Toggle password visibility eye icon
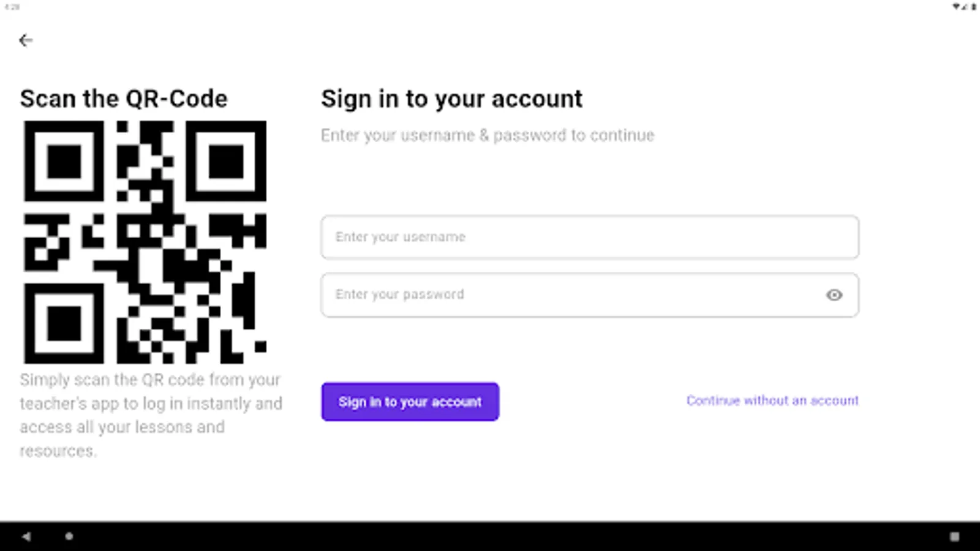This screenshot has height=551, width=980. pyautogui.click(x=834, y=295)
